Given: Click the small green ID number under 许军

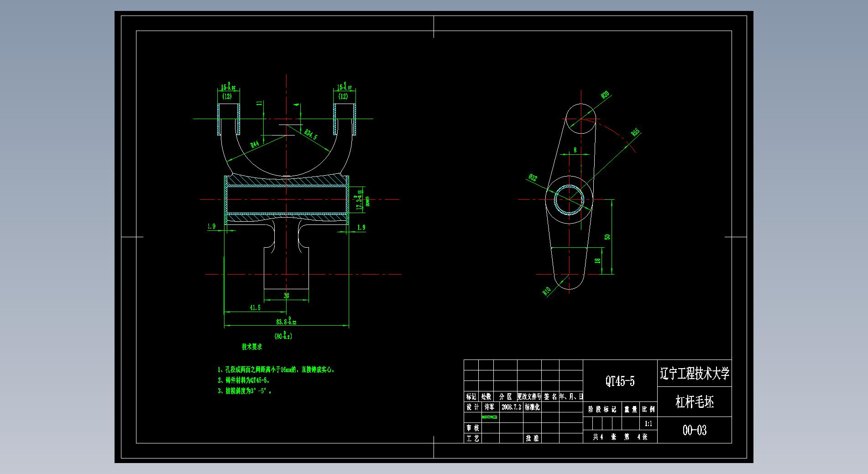Looking at the screenshot, I should 490,417.
